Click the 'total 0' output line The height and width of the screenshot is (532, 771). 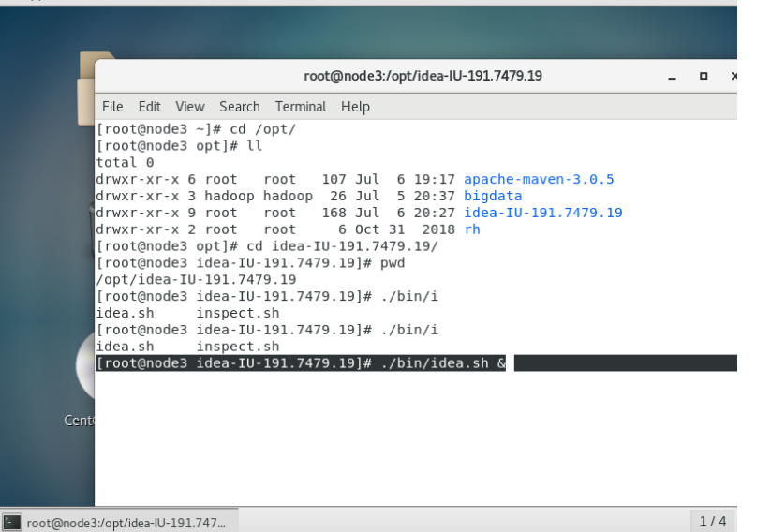coord(125,163)
